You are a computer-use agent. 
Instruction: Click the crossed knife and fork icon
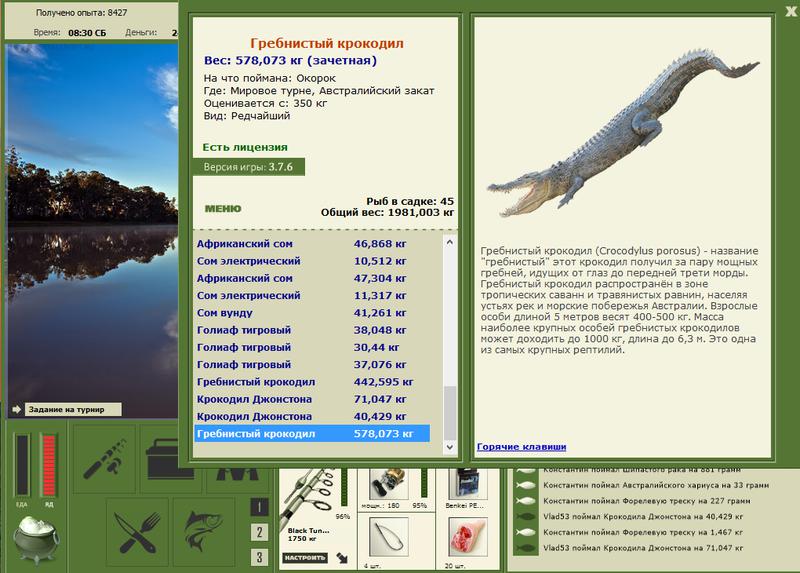pyautogui.click(x=137, y=532)
